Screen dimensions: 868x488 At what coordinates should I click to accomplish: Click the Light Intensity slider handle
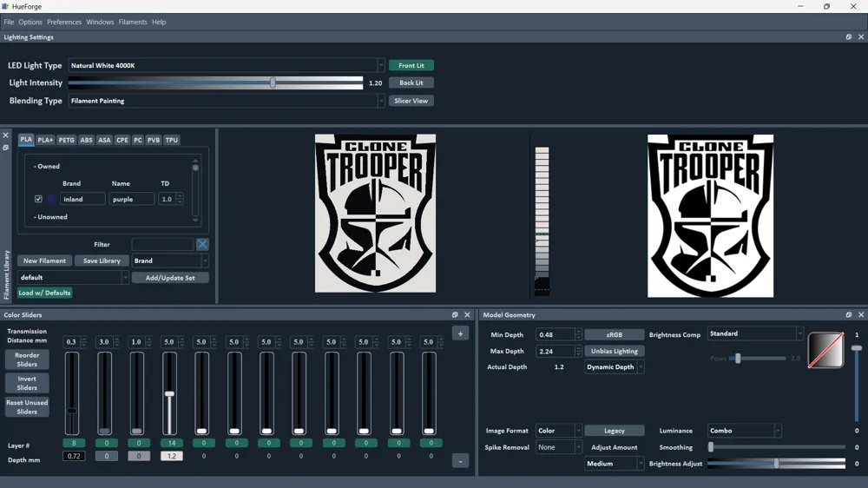coord(273,82)
